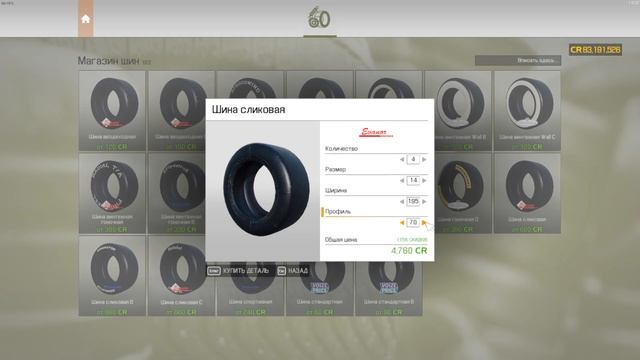
Task: Click the total price 4,760 CR
Action: [x=409, y=251]
